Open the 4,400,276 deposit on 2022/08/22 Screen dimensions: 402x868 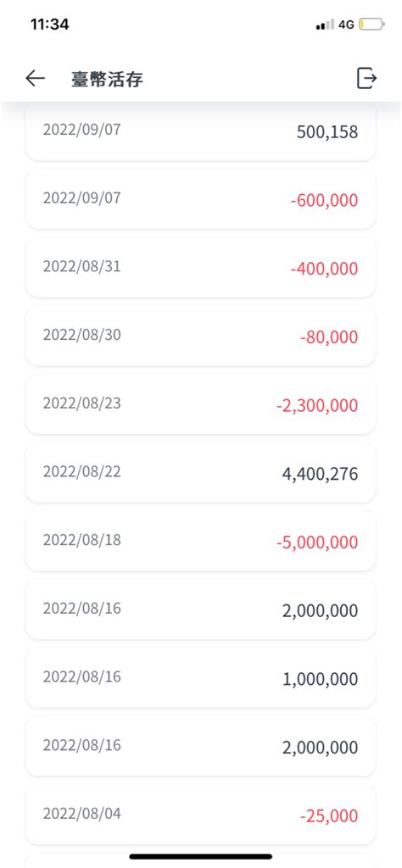pyautogui.click(x=200, y=473)
